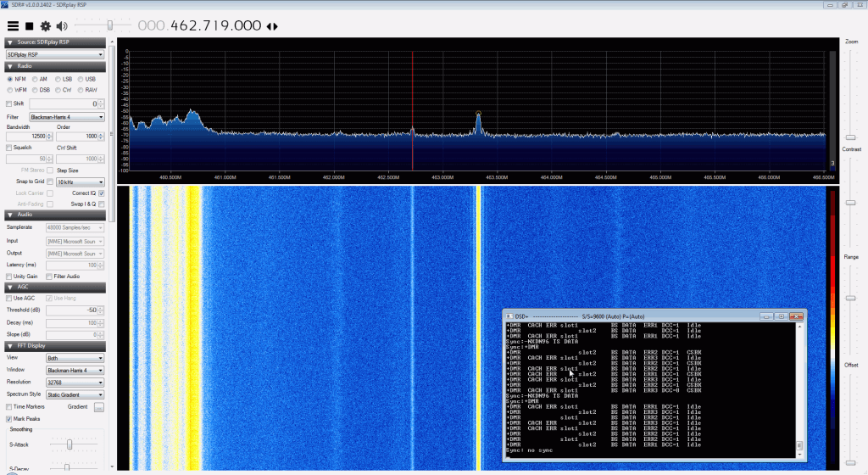The image size is (868, 475).
Task: Click the Sync: no sync text line
Action: (529, 450)
